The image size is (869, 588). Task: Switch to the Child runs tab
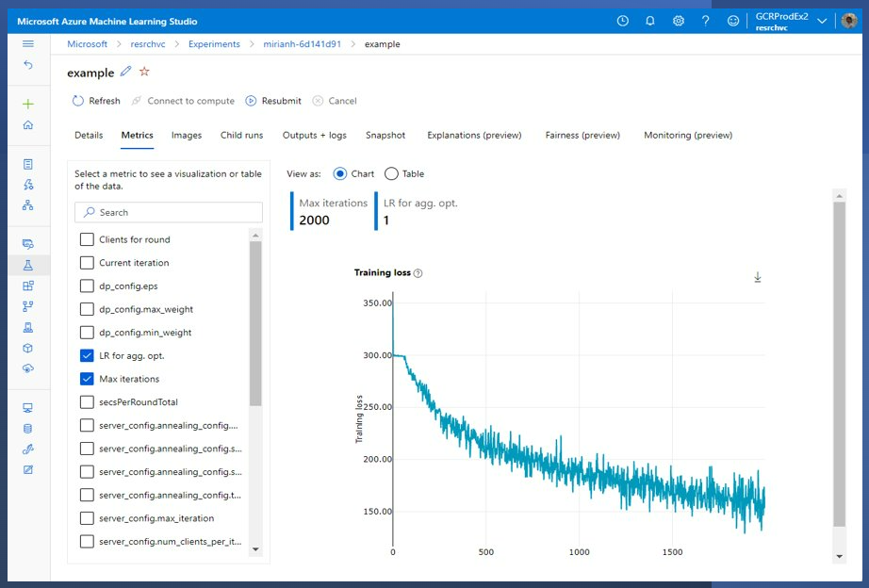coord(241,135)
